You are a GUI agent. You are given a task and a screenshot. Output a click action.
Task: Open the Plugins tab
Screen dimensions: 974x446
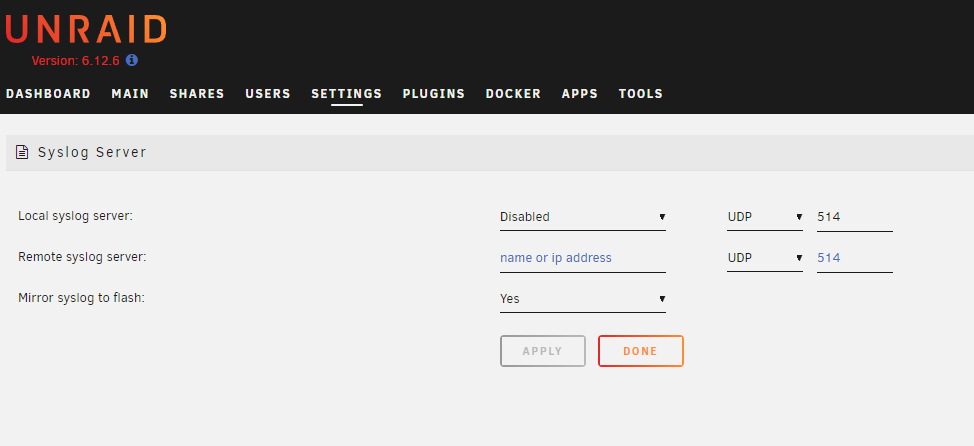pyautogui.click(x=434, y=94)
